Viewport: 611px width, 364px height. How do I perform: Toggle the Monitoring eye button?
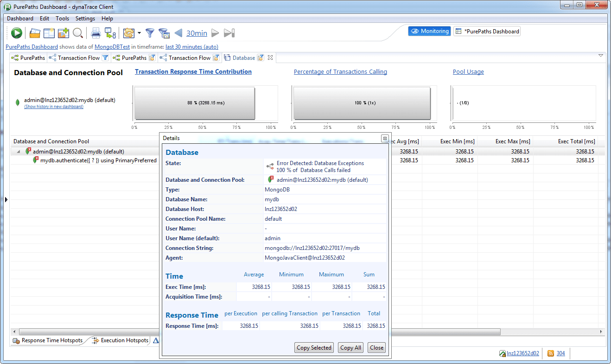tap(429, 31)
